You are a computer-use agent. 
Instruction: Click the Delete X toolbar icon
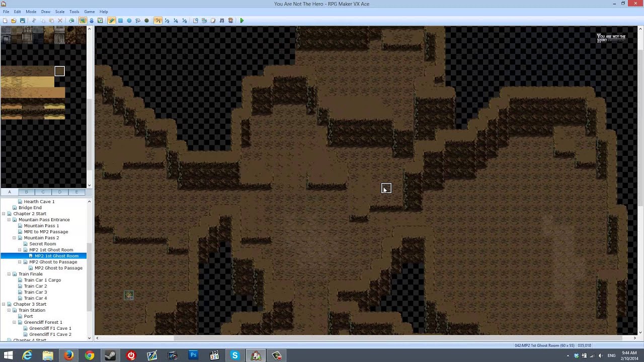tap(60, 21)
